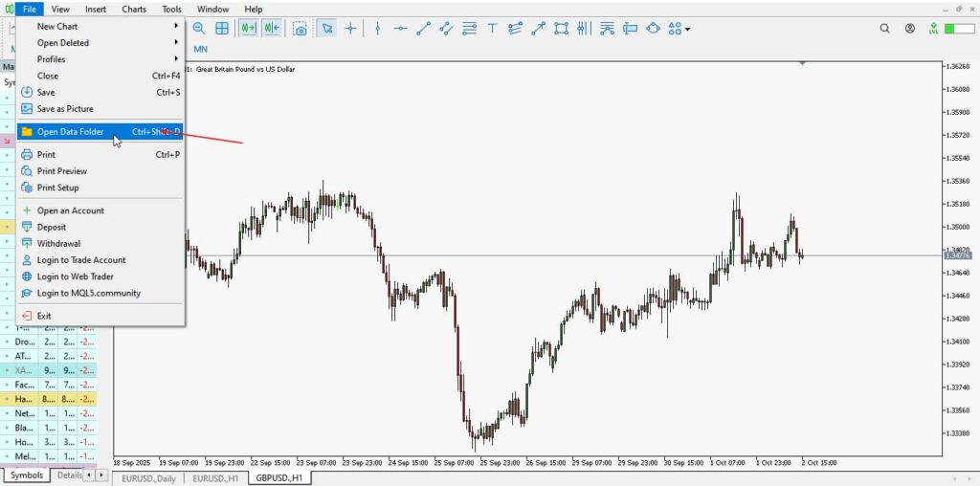Switch to the EURUSD Daily chart tab
Image resolution: width=980 pixels, height=486 pixels.
click(147, 477)
